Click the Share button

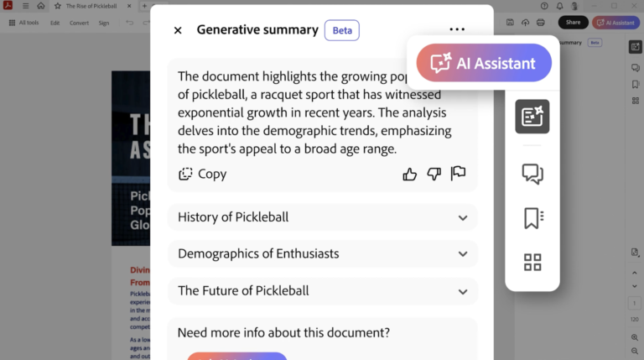point(573,23)
